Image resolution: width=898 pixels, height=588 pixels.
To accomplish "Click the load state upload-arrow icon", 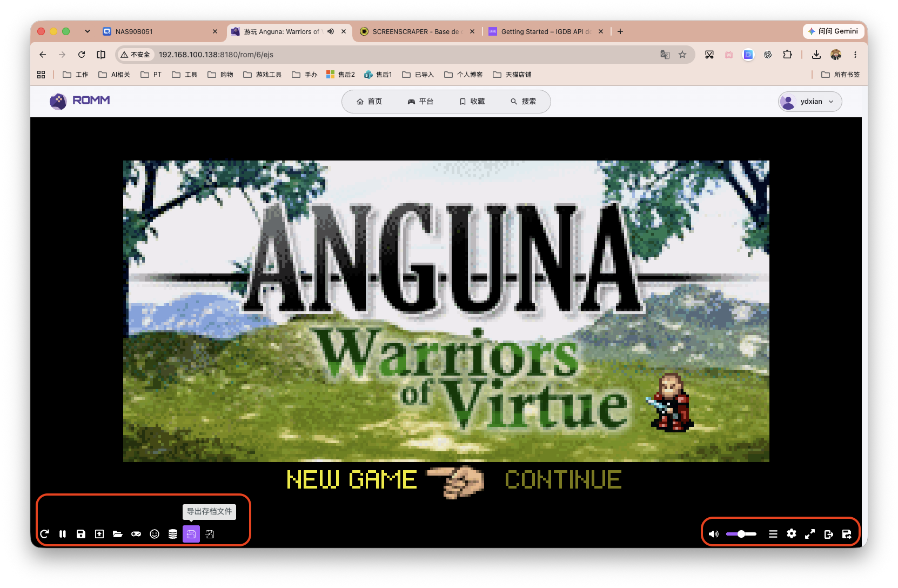I will pos(99,534).
